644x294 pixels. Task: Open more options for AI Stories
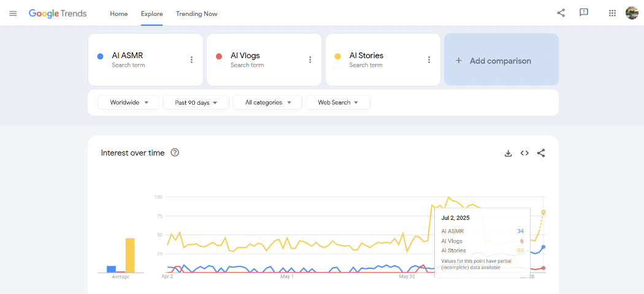point(429,60)
